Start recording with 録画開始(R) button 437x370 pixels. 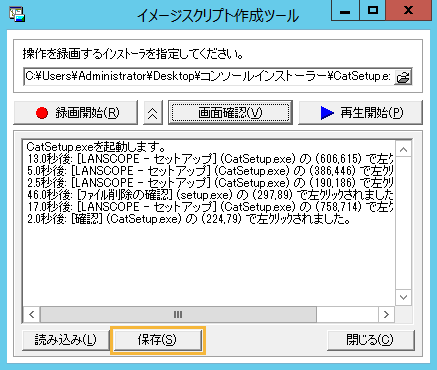76,113
